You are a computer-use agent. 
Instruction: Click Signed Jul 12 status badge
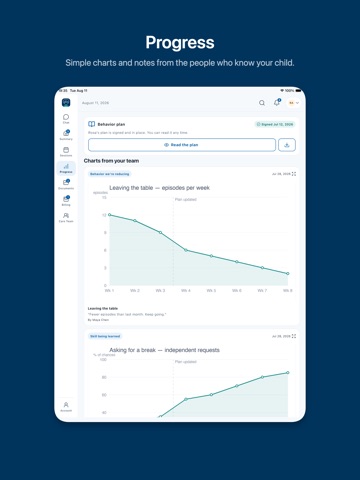click(x=275, y=124)
